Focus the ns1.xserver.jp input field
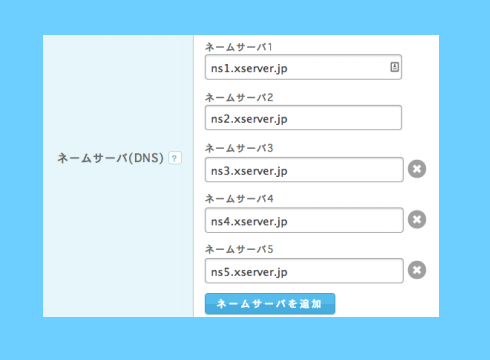Image resolution: width=490 pixels, height=360 pixels. click(303, 67)
